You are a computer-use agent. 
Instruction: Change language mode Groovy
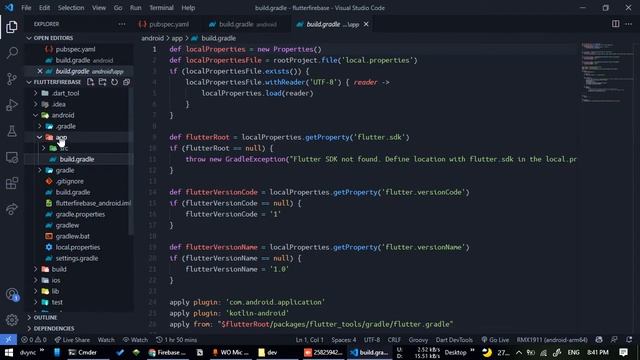[418, 340]
